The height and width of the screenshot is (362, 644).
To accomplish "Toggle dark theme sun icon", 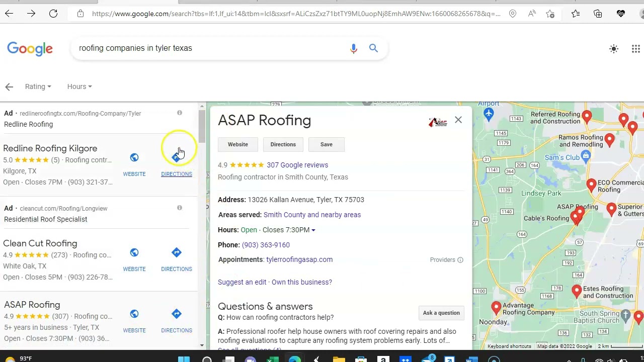I will 614,49.
